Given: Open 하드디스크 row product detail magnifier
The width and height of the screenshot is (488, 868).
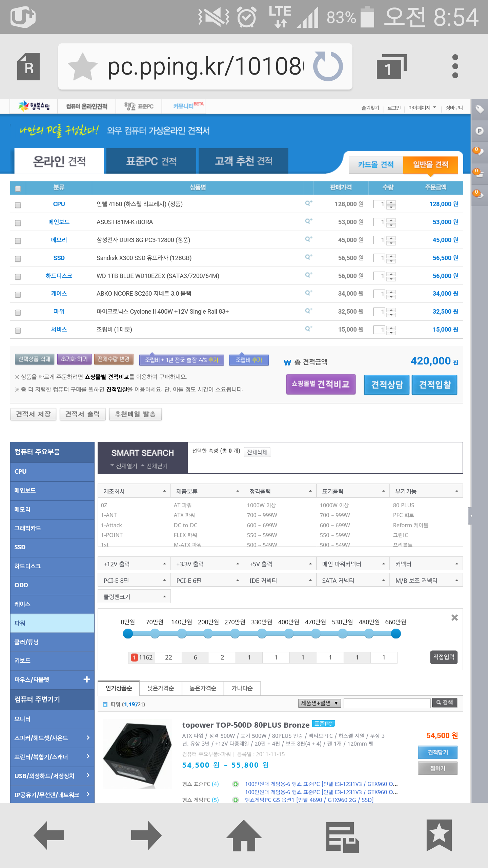Looking at the screenshot, I should pos(308,275).
